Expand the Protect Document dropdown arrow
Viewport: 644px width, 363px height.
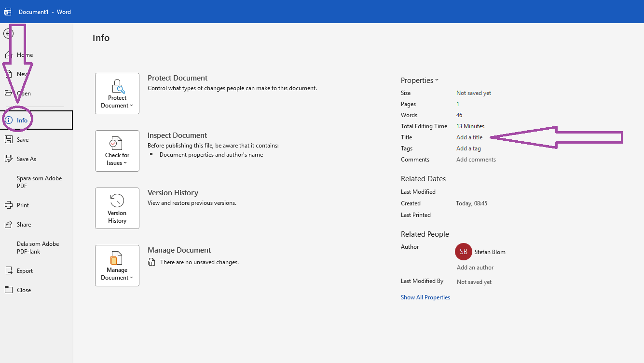pyautogui.click(x=131, y=106)
